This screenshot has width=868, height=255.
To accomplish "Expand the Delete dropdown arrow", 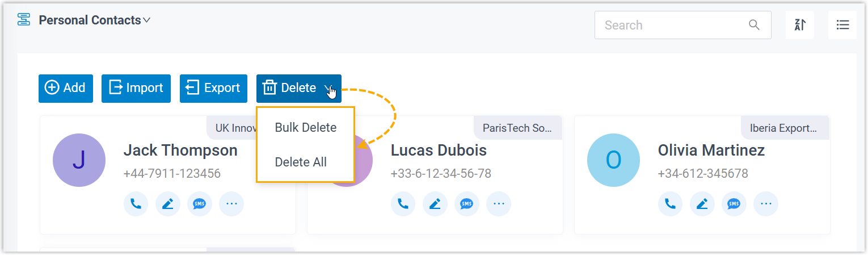I will click(x=328, y=88).
